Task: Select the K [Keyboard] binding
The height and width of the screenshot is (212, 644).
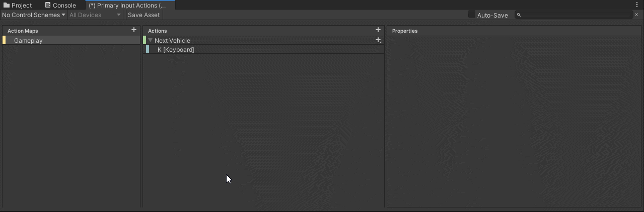Action: 264,49
